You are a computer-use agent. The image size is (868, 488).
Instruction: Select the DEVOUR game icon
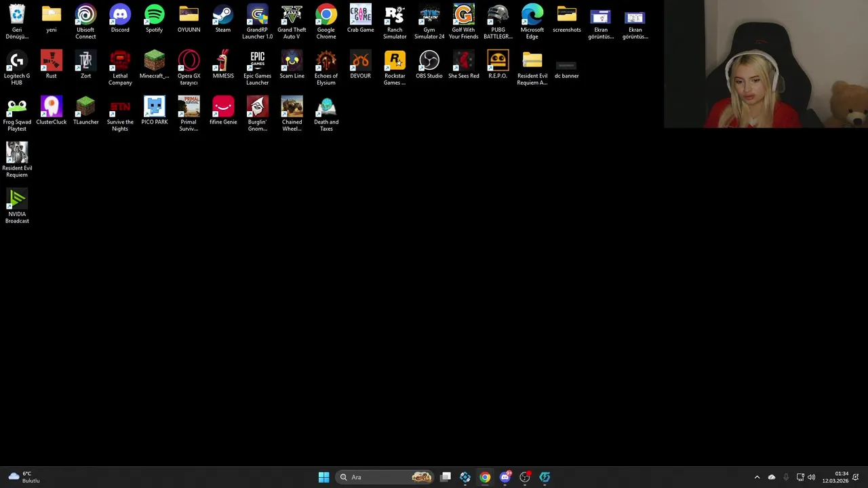pos(360,65)
